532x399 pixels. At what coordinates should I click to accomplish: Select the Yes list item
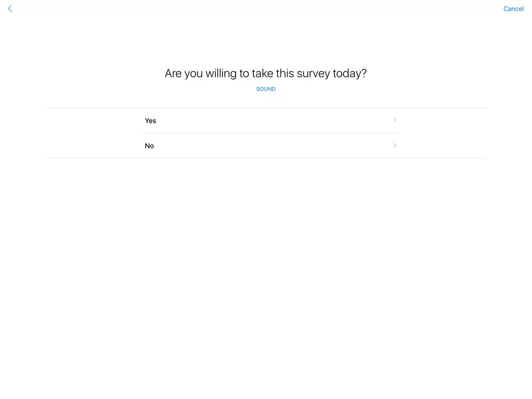pyautogui.click(x=269, y=121)
